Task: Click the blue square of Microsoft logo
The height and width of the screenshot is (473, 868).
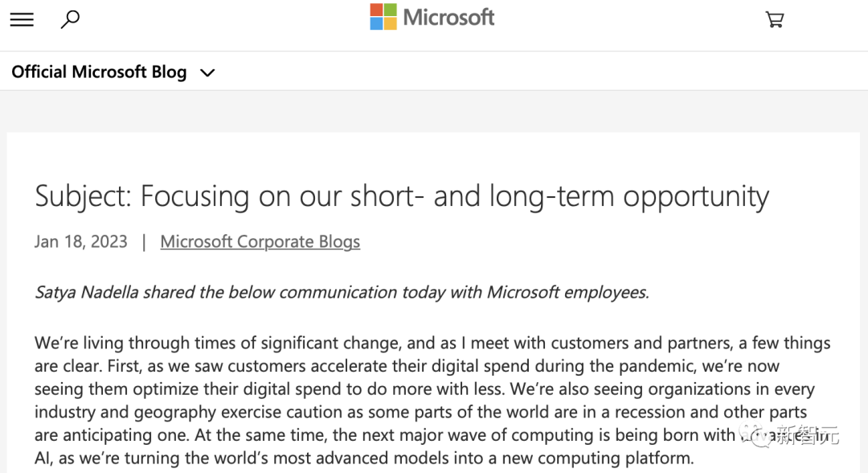Action: 376,24
